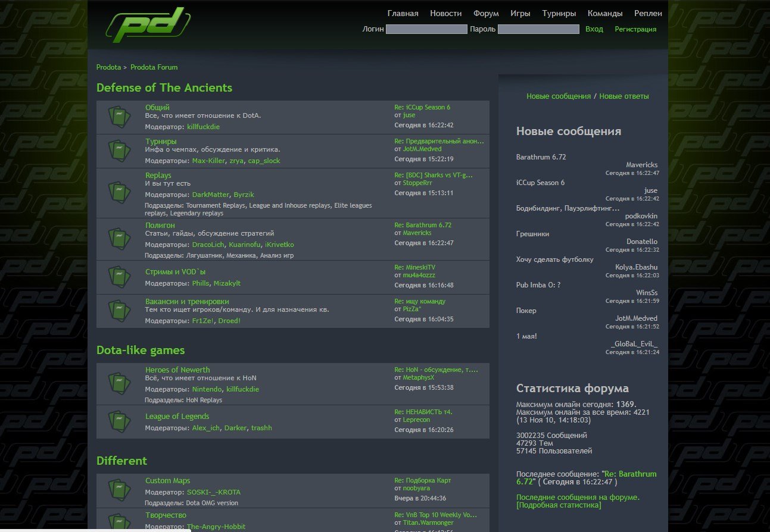Image resolution: width=770 pixels, height=532 pixels.
Task: Open last post Re: MineskiTV
Action: [414, 267]
